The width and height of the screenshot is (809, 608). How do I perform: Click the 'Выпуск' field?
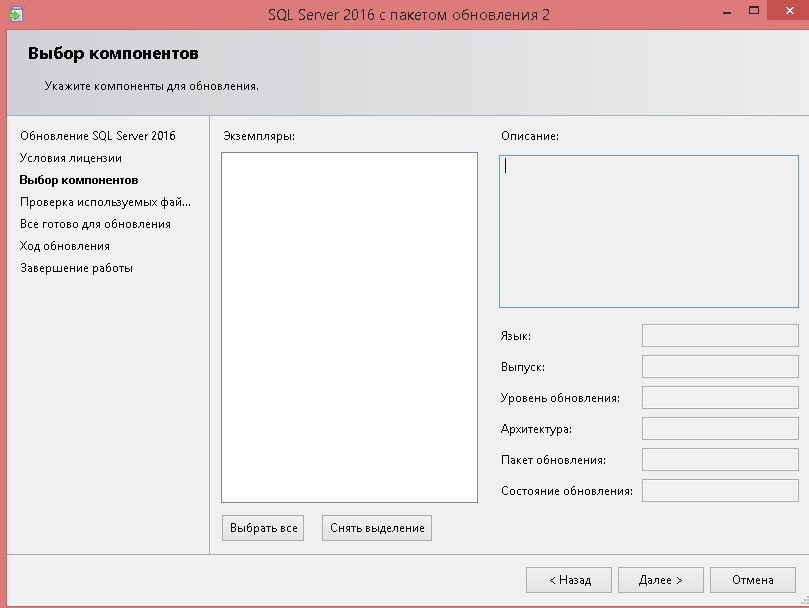[x=720, y=366]
